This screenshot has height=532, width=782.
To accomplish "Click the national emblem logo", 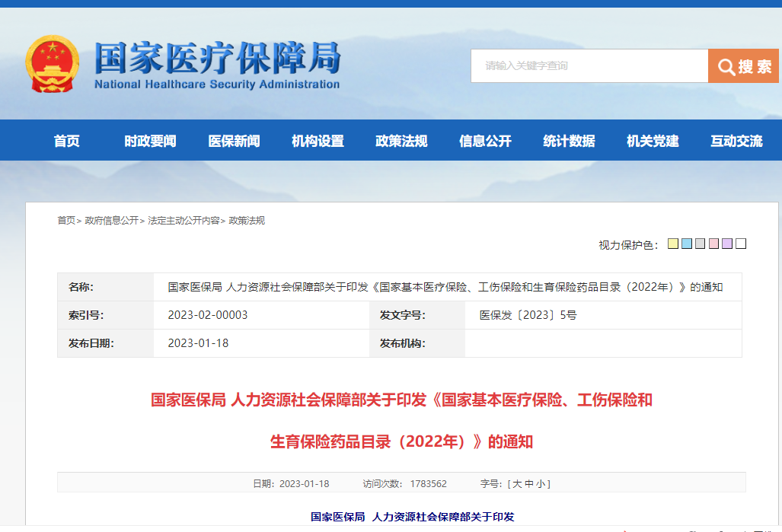I will click(x=52, y=64).
